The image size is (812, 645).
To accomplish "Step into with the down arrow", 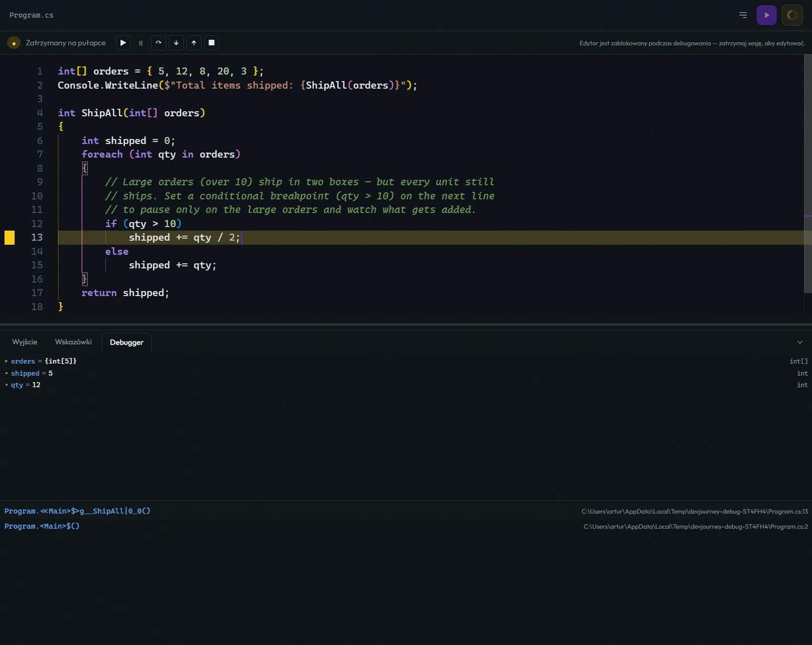I will click(x=176, y=43).
